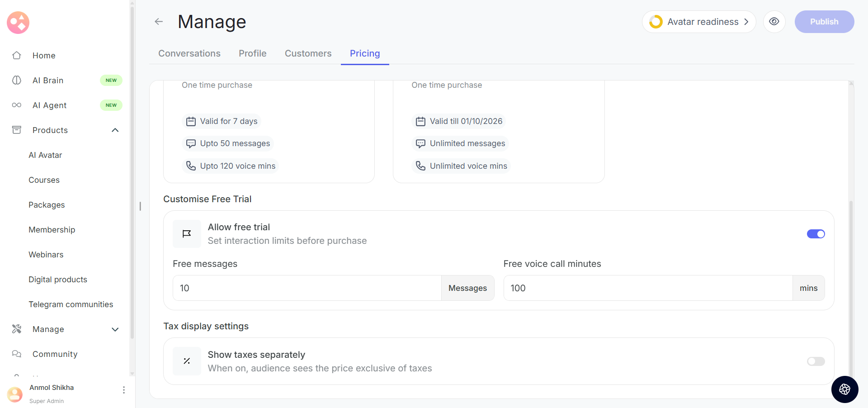Open the Avatar readiness panel
868x408 pixels.
point(699,22)
